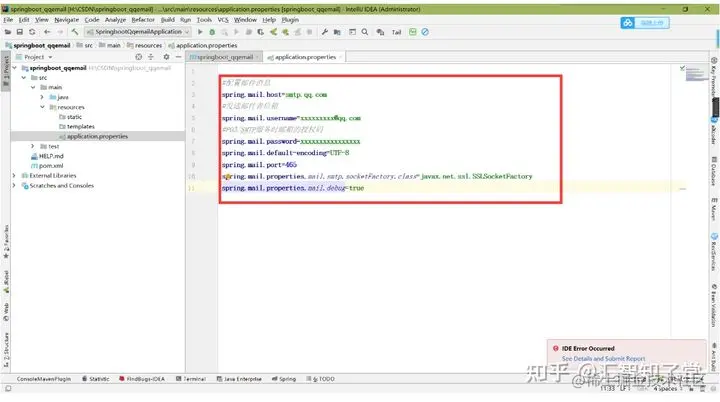The width and height of the screenshot is (720, 402).
Task: Open the Statistic tool window
Action: [96, 379]
